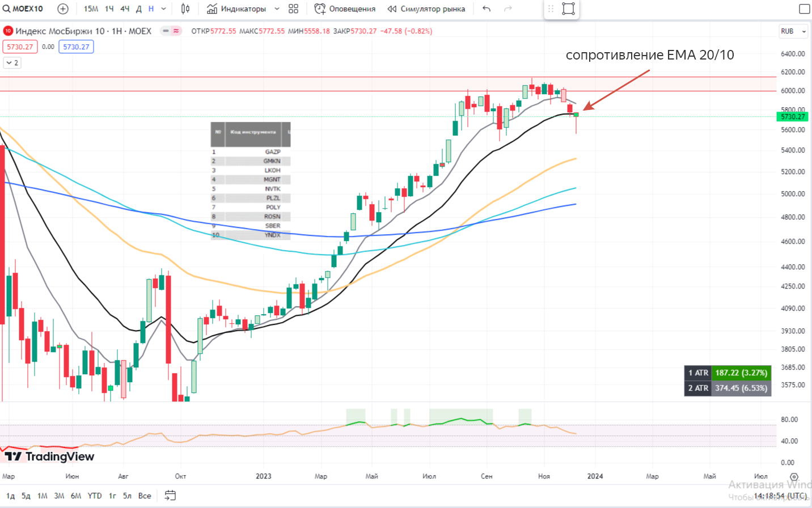The image size is (812, 508).
Task: Open the Индикаторы panel
Action: [236, 9]
